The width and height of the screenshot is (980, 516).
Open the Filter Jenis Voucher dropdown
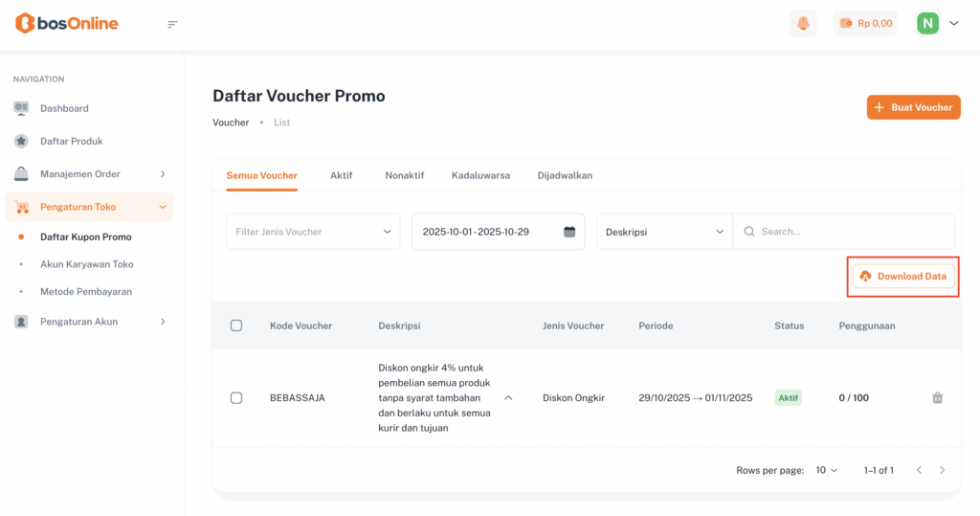point(313,232)
